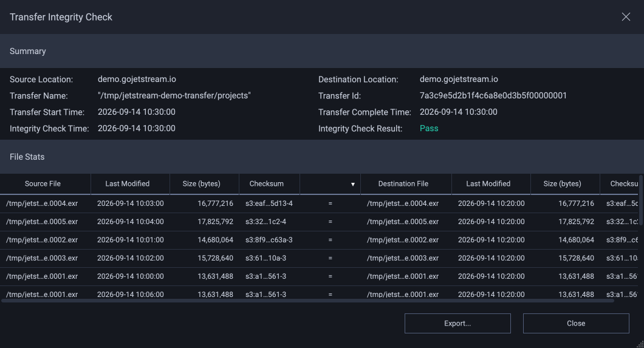The height and width of the screenshot is (348, 644).
Task: Click the source size 16,777,216 for 0004.exr
Action: pyautogui.click(x=215, y=203)
